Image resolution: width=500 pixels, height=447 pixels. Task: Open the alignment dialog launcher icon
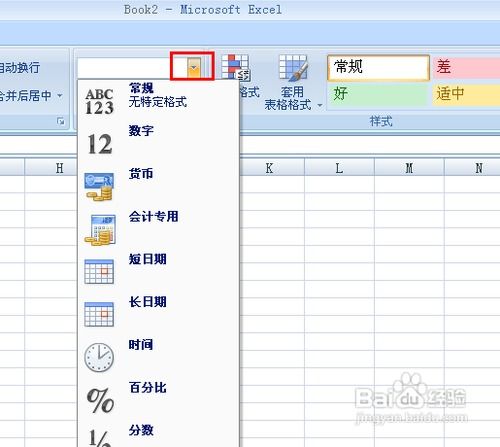[x=61, y=121]
